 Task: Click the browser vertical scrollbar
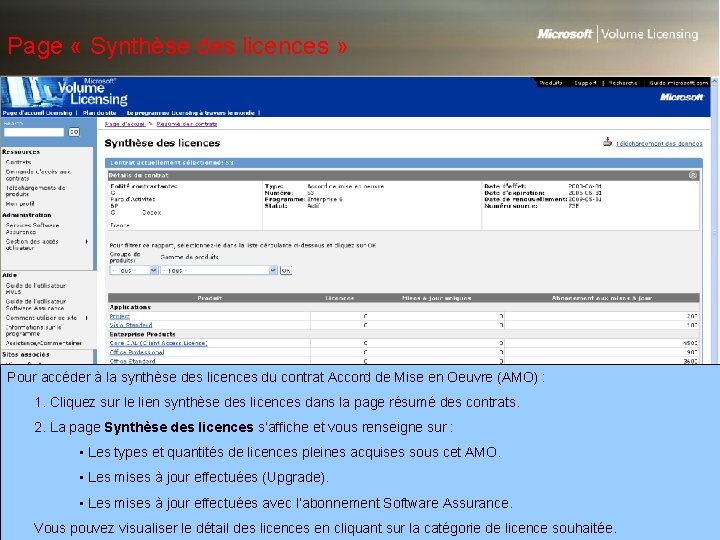coord(715,220)
